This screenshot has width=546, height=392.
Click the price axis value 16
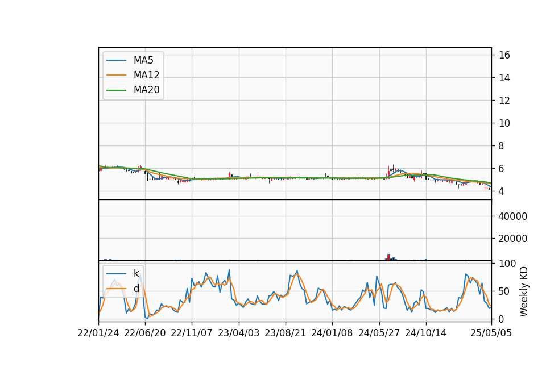504,55
